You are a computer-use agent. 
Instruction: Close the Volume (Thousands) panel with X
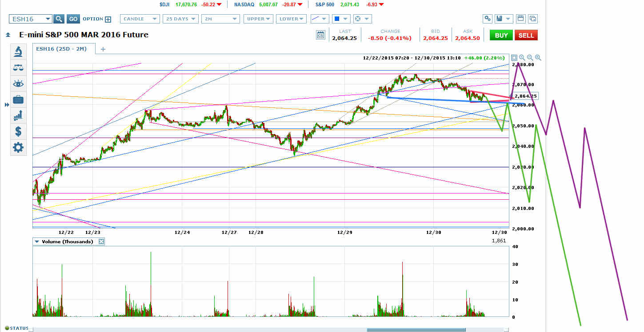(101, 241)
